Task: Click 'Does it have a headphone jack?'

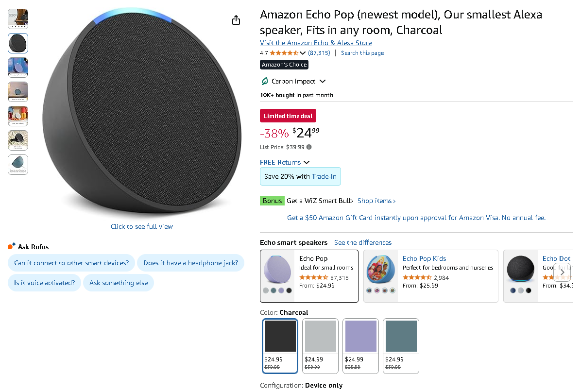Action: pyautogui.click(x=190, y=263)
